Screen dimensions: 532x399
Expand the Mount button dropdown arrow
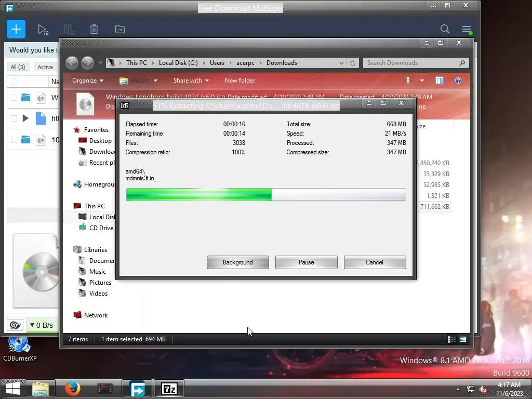tap(155, 81)
